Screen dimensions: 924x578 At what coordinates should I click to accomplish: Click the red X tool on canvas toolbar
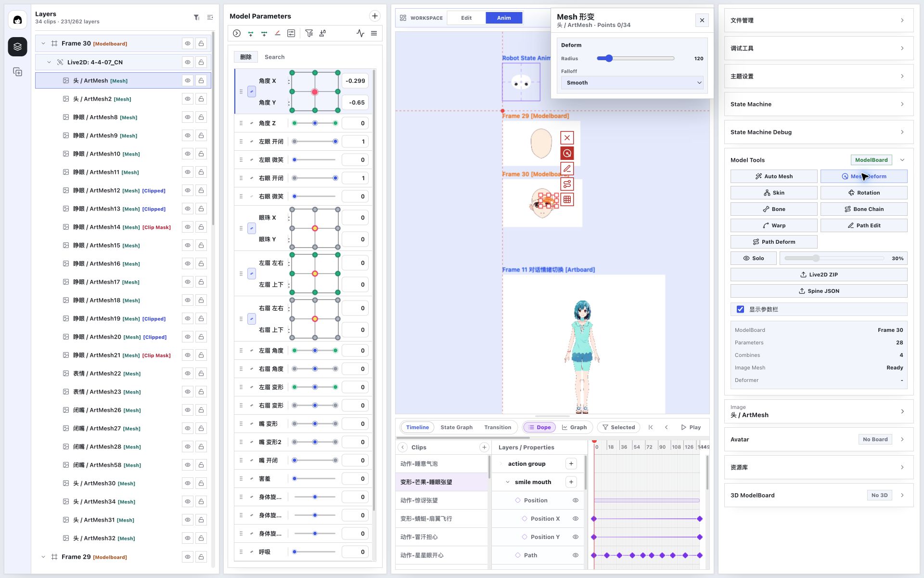click(567, 138)
